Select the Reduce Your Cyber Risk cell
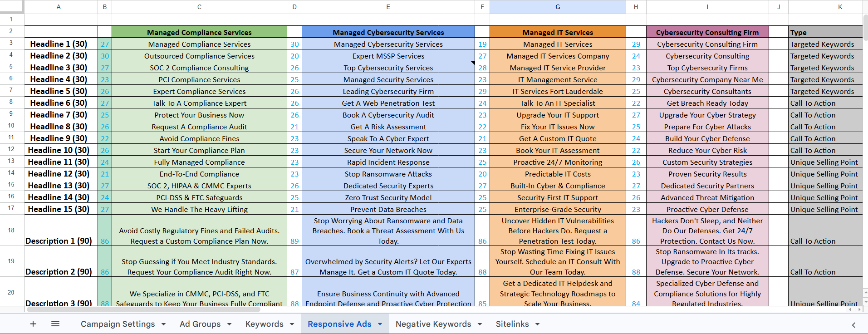868x334 pixels. point(707,150)
